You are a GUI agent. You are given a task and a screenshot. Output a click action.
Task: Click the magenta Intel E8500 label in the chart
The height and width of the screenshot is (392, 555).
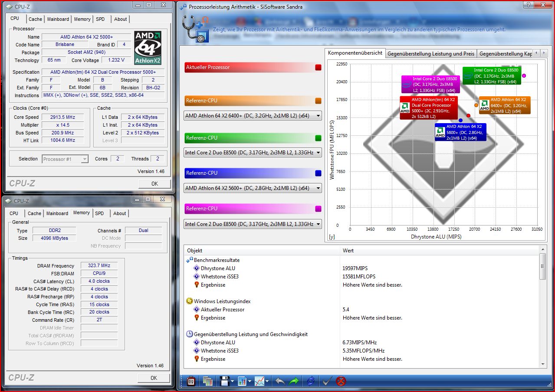[x=430, y=85]
